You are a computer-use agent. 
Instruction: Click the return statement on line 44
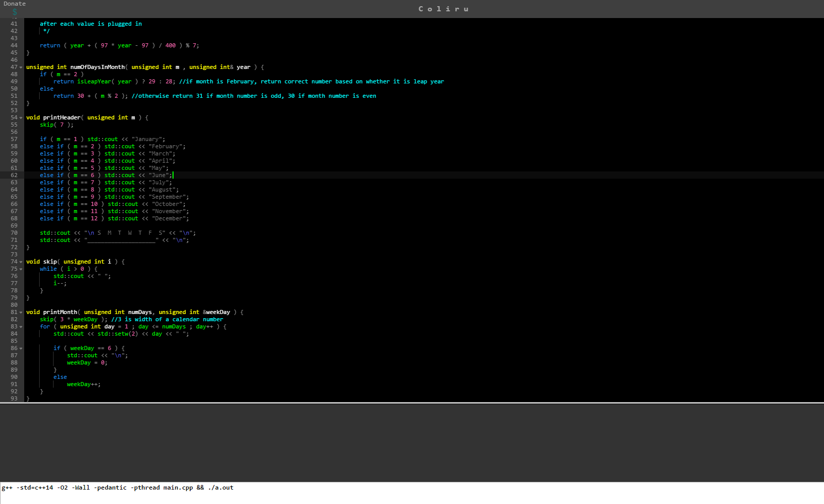[119, 45]
